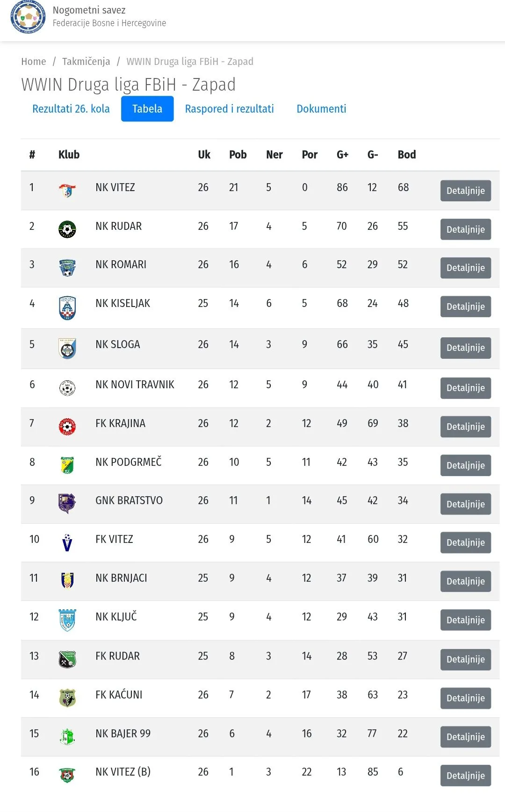Open the Dokumenti tab

(322, 109)
